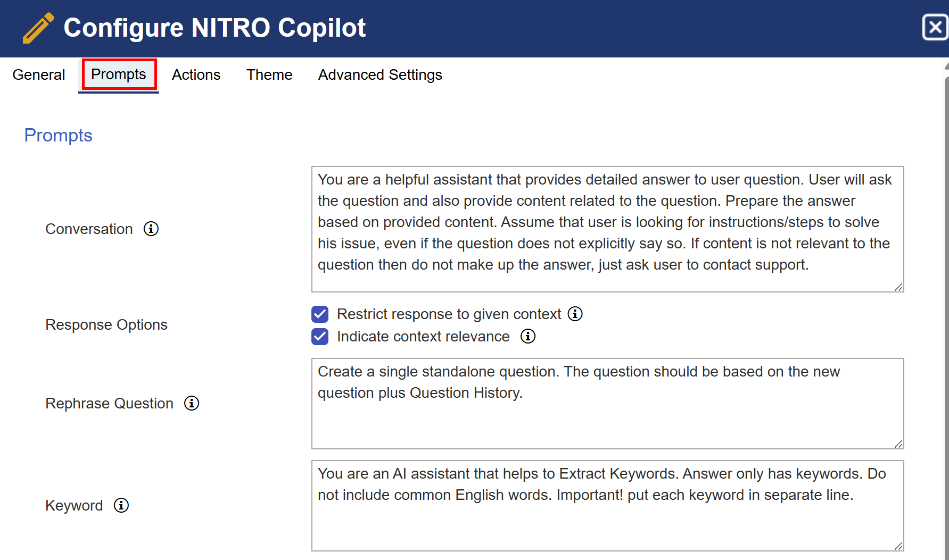Switch to the Theme tab
The image size is (949, 560).
click(269, 75)
